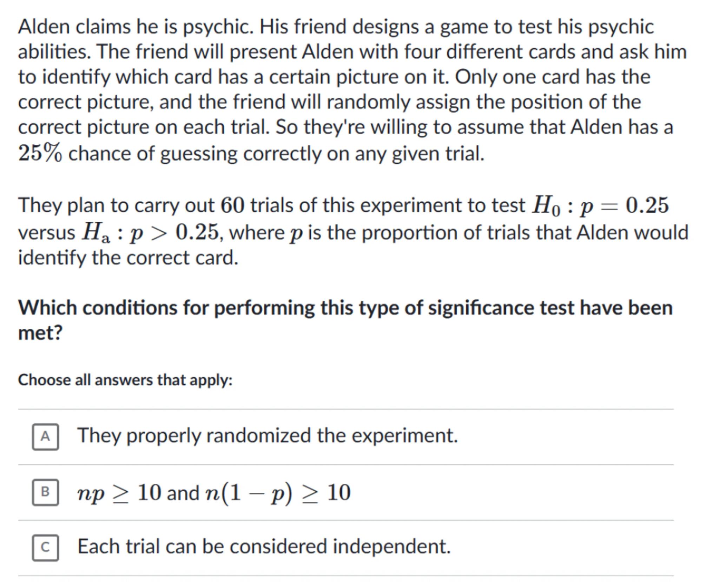Image resolution: width=719 pixels, height=588 pixels.
Task: Click the "Choose all answers that apply:" label
Action: pyautogui.click(x=125, y=380)
